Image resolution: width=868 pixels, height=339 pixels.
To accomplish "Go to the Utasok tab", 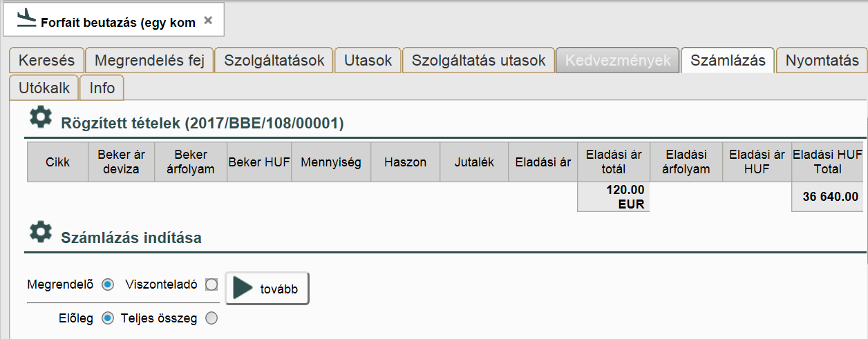I will coord(368,61).
